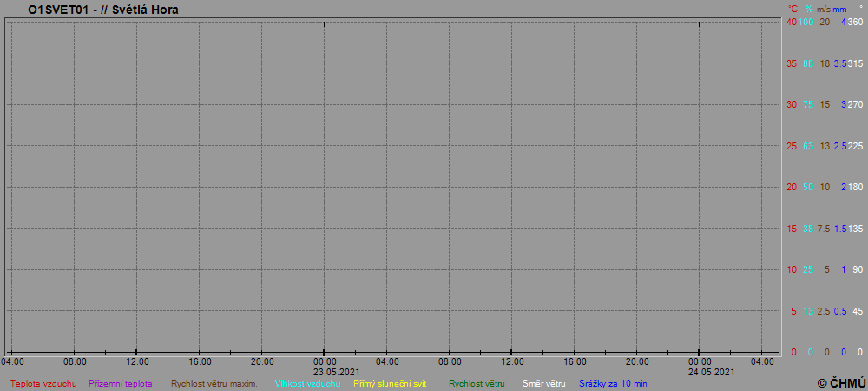Screen dimensions: 868x391
Task: Click the 7.5 wind speed axis value
Action: [825, 229]
